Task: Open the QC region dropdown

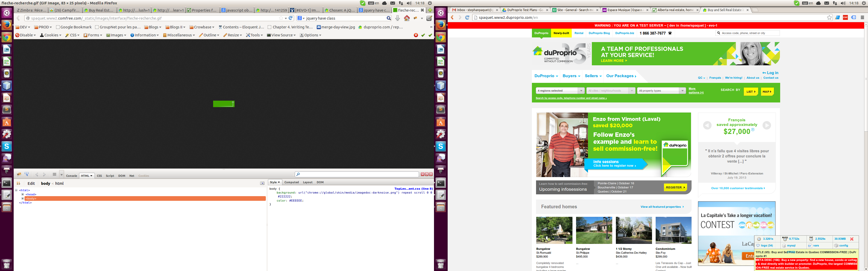Action: click(702, 78)
